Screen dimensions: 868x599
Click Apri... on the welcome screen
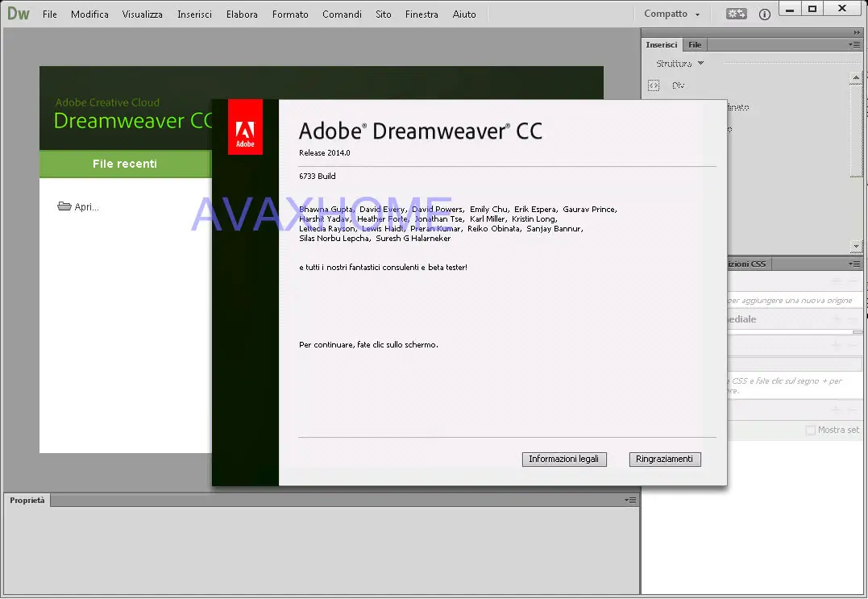79,206
